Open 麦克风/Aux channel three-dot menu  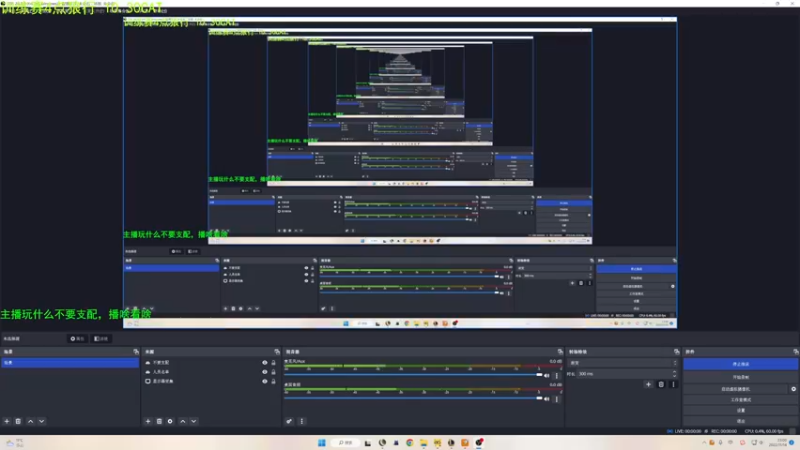click(x=557, y=376)
